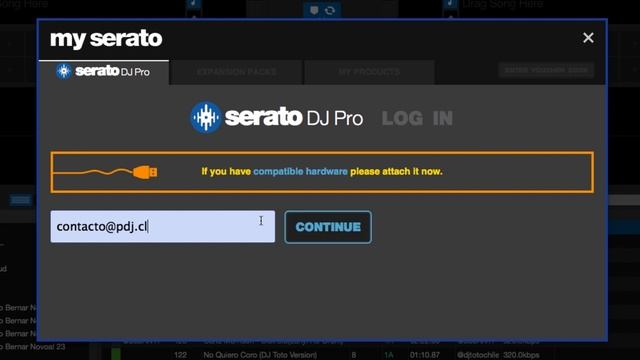Screen dimensions: 640x360
Task: Switch to the Expansion Packs tab
Action: coord(236,72)
